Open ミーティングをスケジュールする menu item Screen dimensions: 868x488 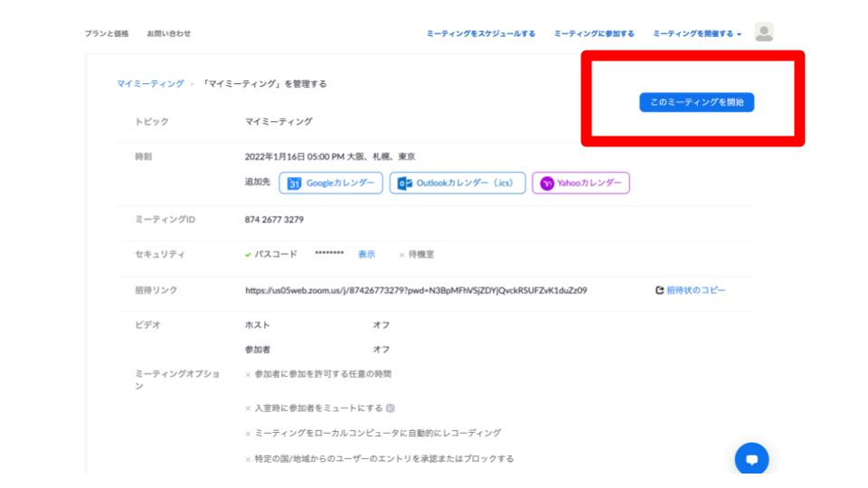[x=480, y=33]
